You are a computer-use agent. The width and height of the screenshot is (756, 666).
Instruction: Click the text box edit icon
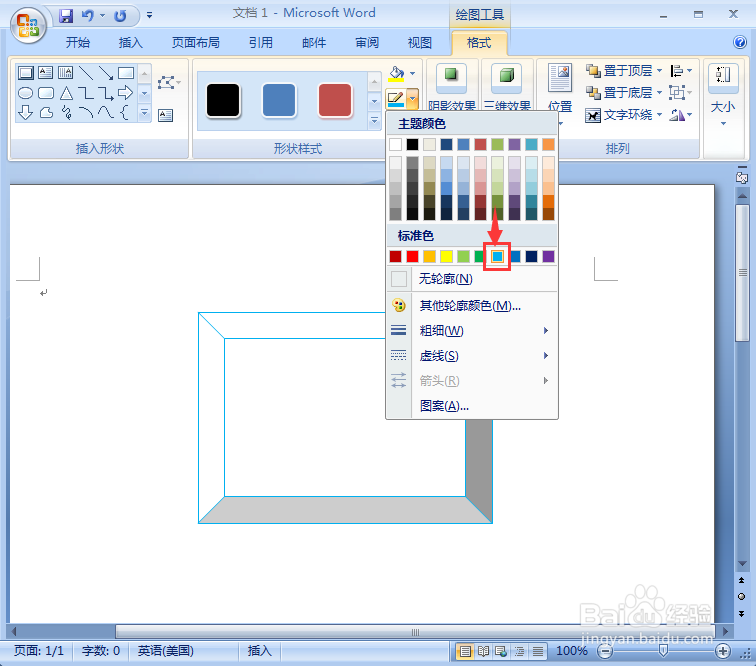coord(165,115)
